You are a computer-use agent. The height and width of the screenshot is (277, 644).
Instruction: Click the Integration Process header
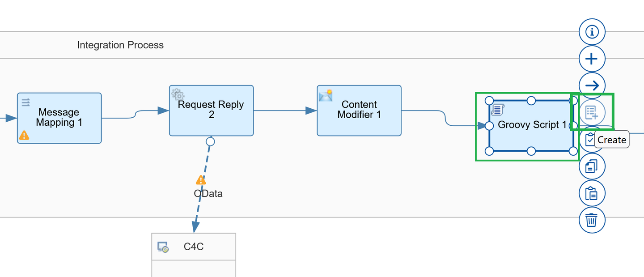pyautogui.click(x=120, y=45)
